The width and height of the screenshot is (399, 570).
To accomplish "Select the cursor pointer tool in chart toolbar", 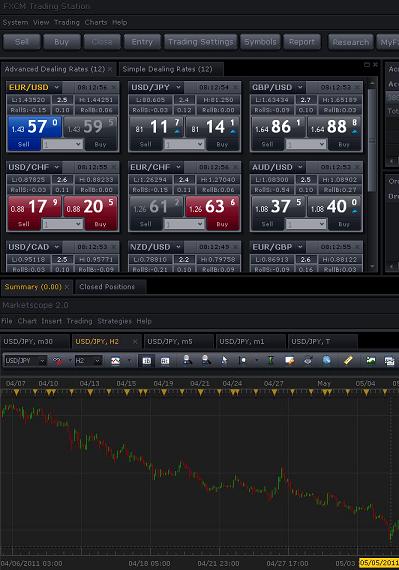I will click(224, 360).
